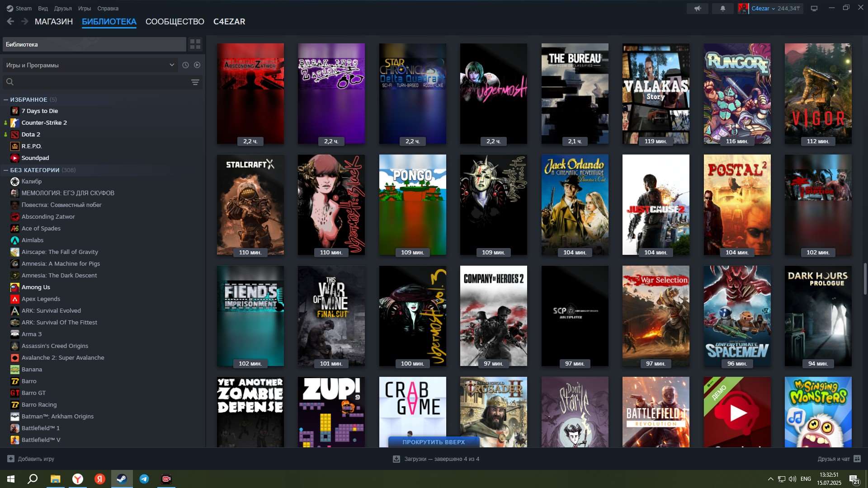Open Just Cause 2 game cover
The height and width of the screenshot is (488, 868).
click(x=656, y=205)
